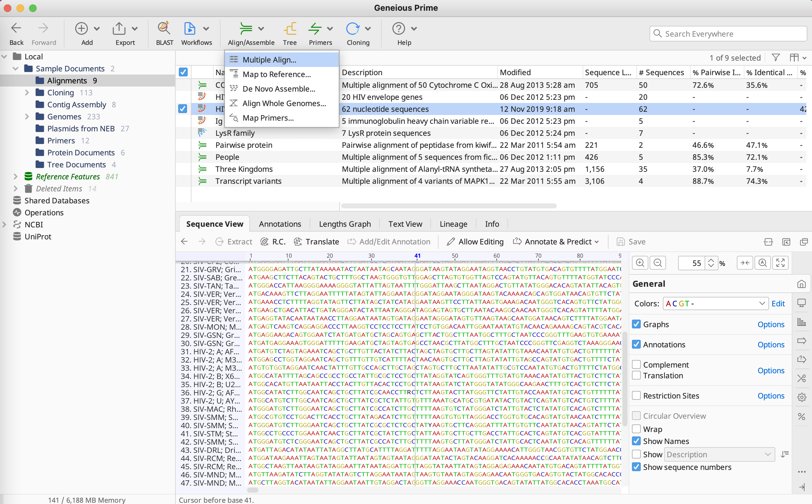Choose Map to Reference menu item

276,74
